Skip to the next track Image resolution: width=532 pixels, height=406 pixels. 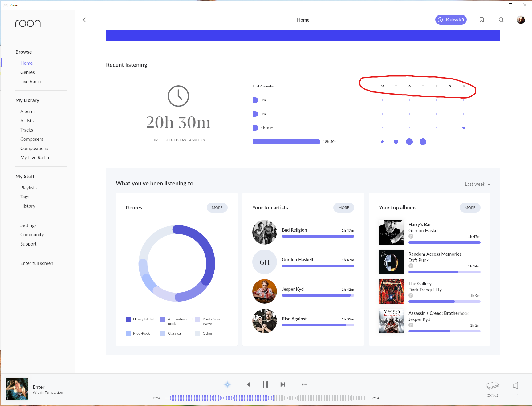coord(283,384)
